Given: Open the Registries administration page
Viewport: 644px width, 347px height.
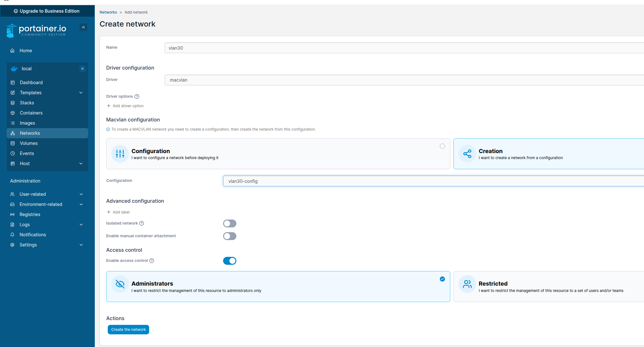Looking at the screenshot, I should coord(30,214).
